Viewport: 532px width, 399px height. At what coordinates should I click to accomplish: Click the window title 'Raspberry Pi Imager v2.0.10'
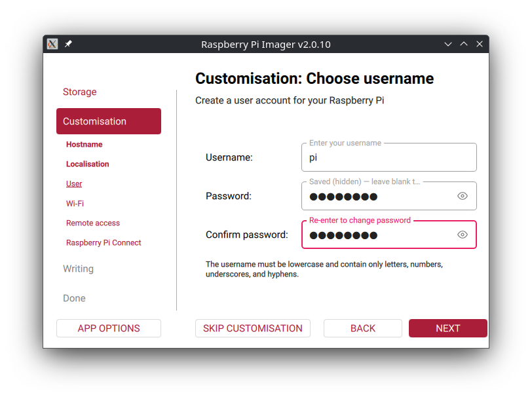tap(265, 45)
